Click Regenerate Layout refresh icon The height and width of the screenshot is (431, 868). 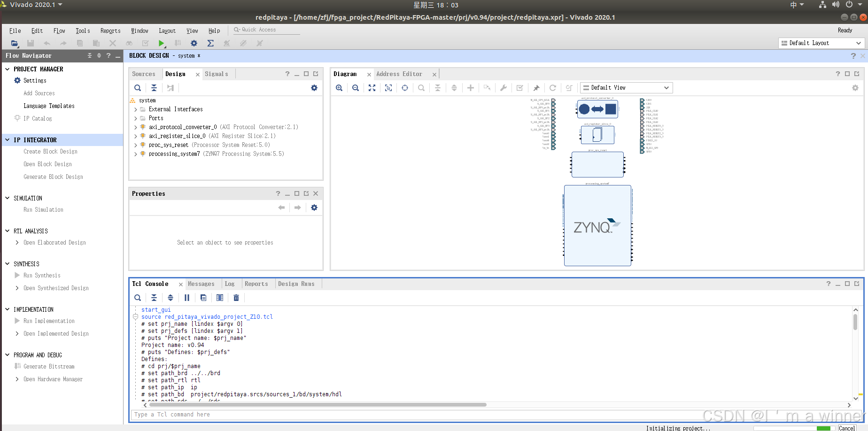point(553,88)
